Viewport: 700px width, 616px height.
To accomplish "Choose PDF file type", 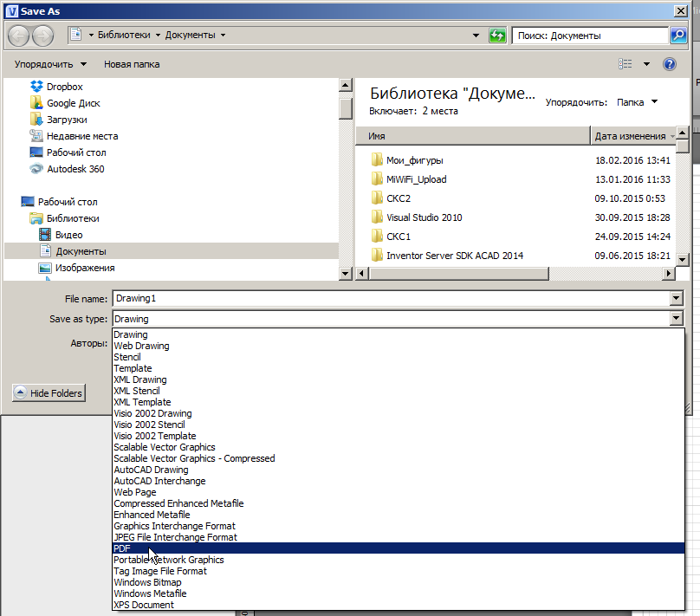I will 399,548.
